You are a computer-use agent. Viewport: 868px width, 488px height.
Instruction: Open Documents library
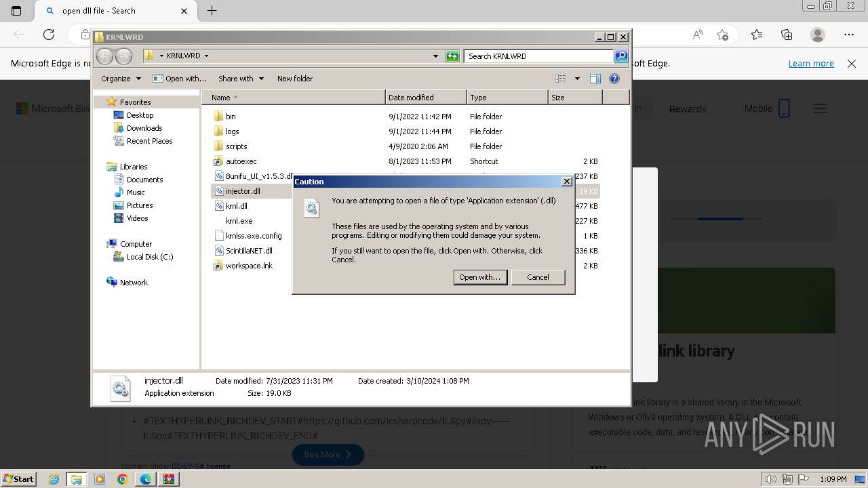144,180
